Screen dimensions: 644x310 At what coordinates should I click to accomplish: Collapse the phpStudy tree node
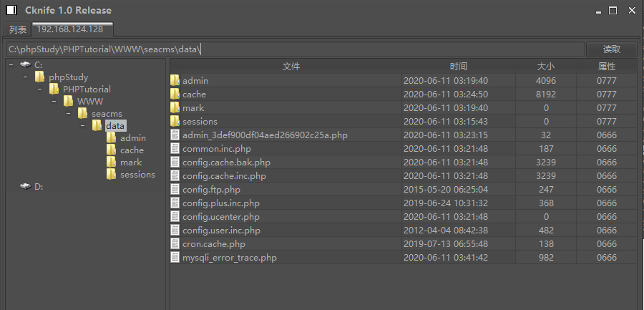(x=26, y=77)
